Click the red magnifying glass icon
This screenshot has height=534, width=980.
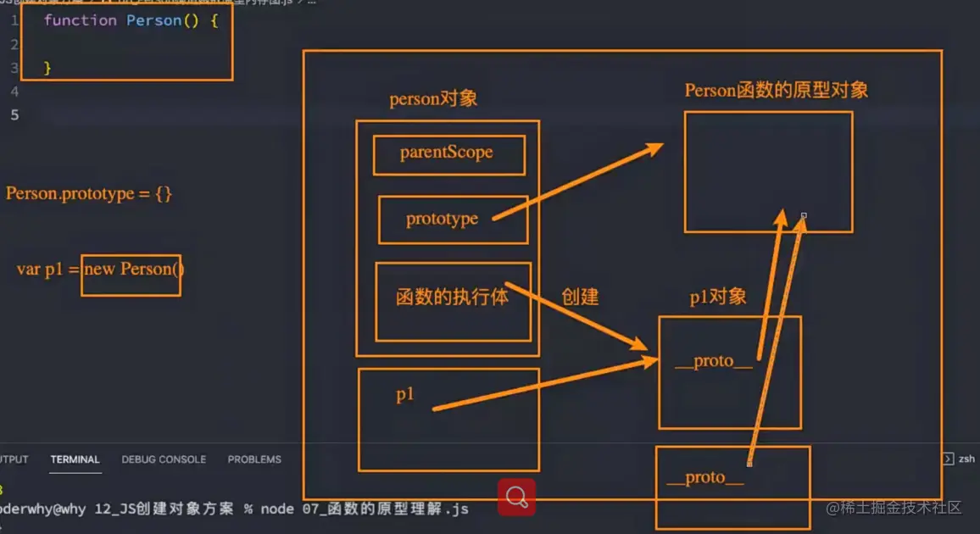(x=517, y=498)
